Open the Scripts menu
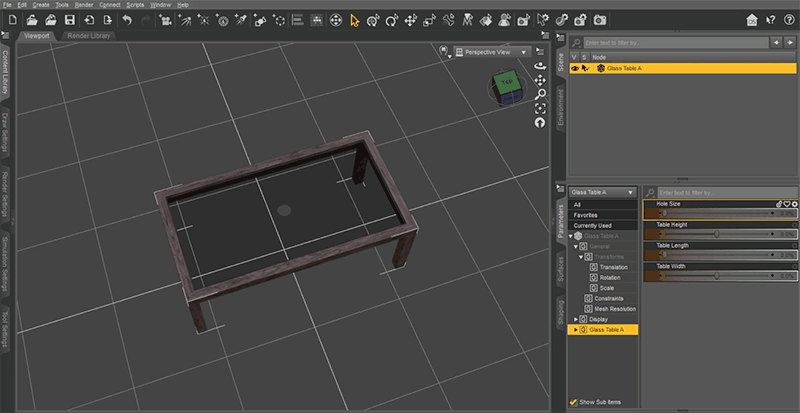 point(135,5)
